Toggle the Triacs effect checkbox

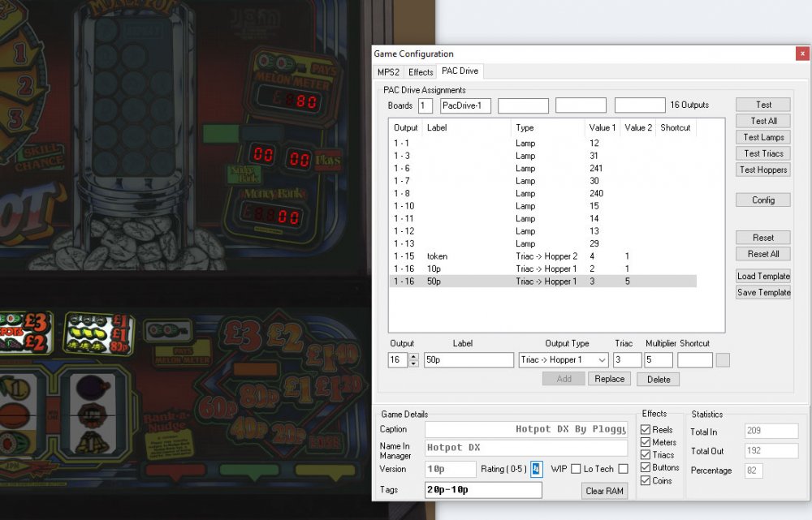click(x=646, y=454)
